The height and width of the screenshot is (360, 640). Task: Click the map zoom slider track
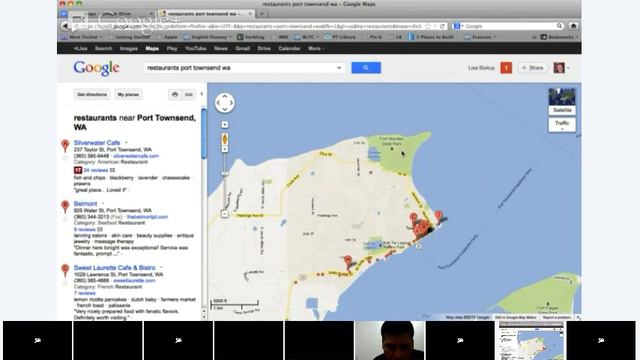click(x=224, y=182)
